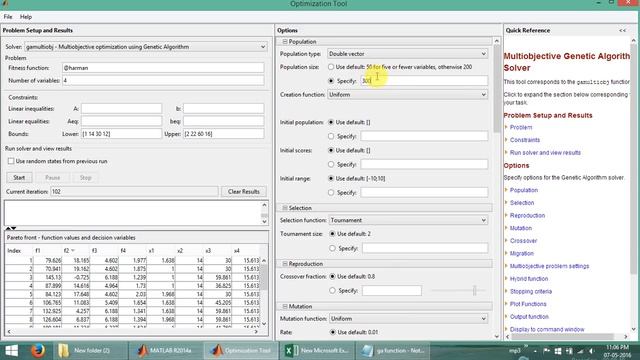
Task: Open New folder (2) taskbar item
Action: click(x=91, y=351)
